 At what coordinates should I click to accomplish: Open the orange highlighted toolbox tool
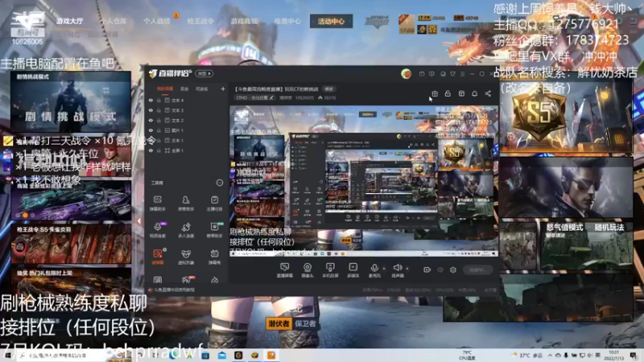click(x=158, y=256)
